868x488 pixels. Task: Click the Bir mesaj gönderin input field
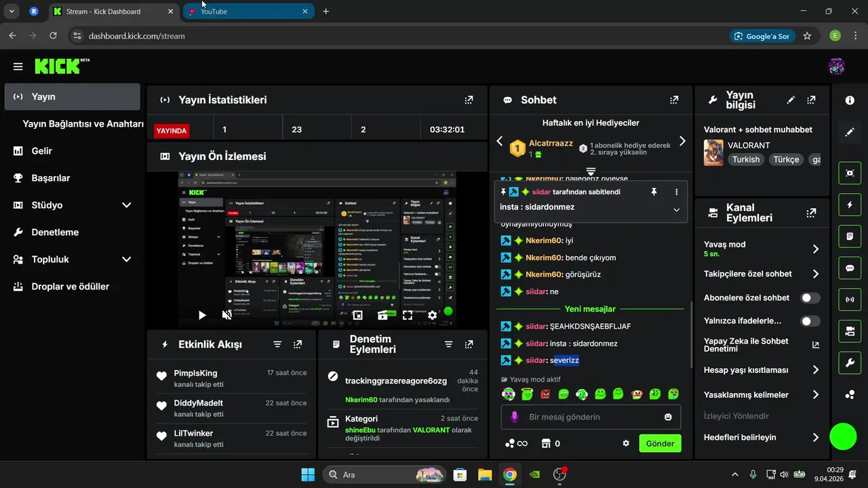pos(591,417)
